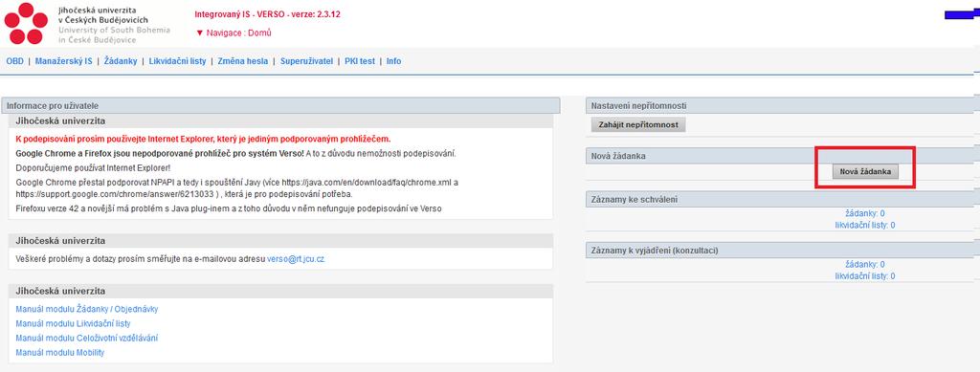Click Doporučujeme používat Internet Explorer! text
Screen dimensions: 980x372
[x=93, y=168]
